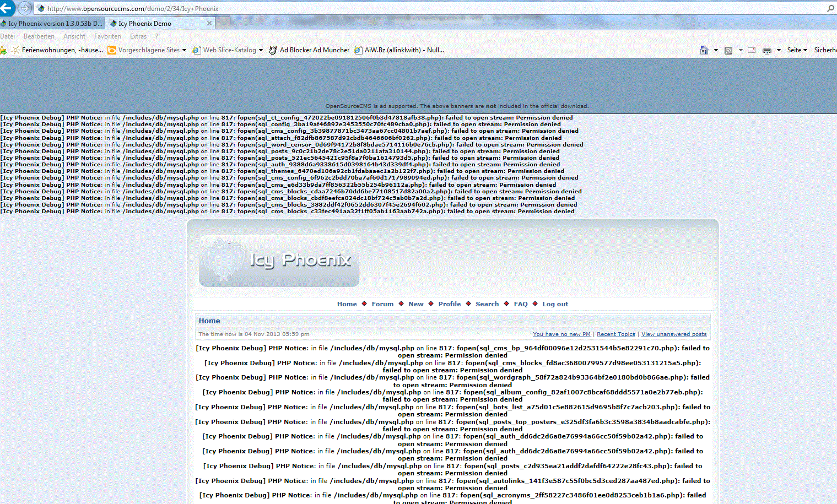Expand the Web Slice-Katalog dropdown
This screenshot has height=504, width=837.
[x=261, y=50]
